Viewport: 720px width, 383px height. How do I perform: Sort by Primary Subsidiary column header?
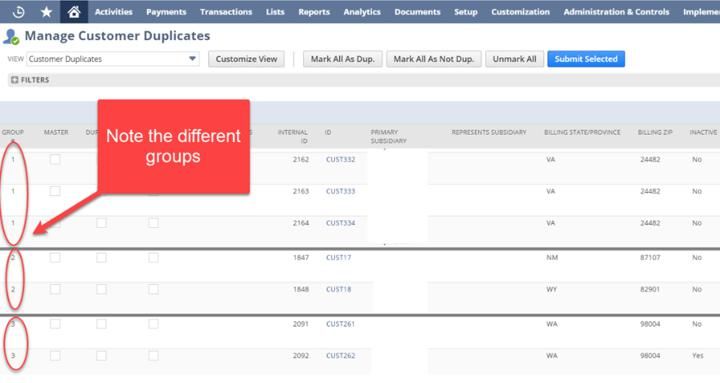pos(388,136)
